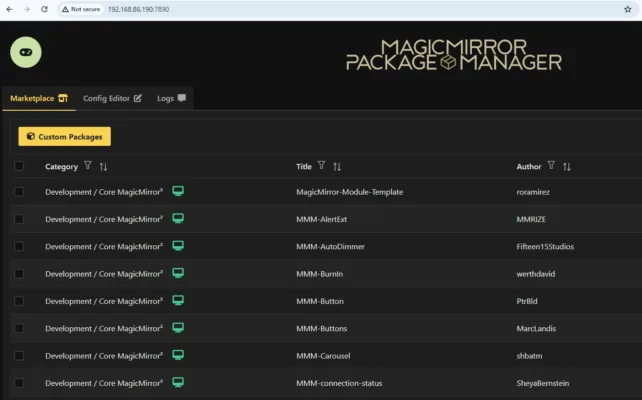Reload the page

pos(44,9)
